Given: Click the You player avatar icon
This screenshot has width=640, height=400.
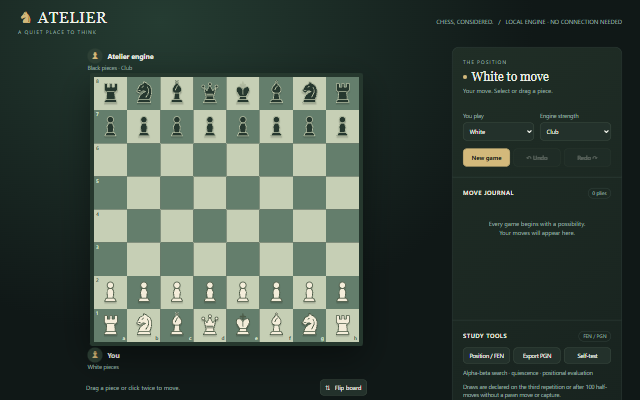Looking at the screenshot, I should coord(95,355).
